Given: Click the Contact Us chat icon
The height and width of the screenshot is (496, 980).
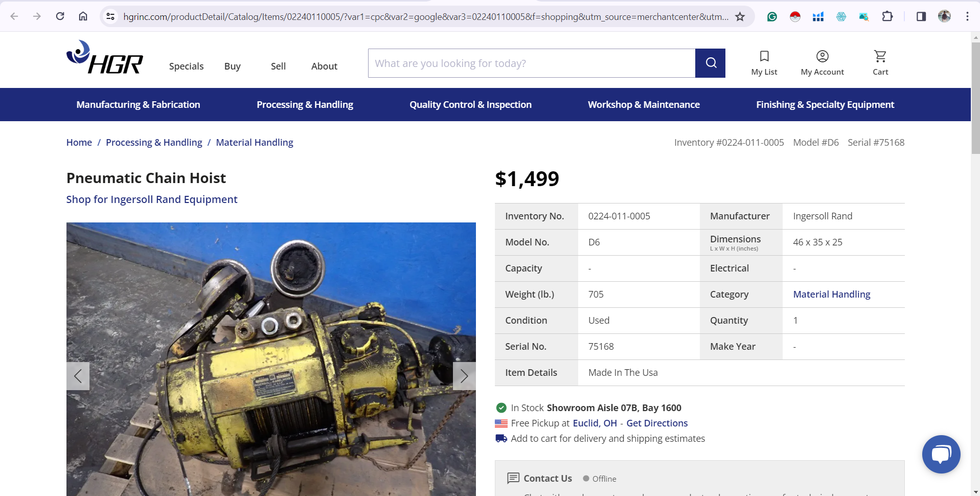Looking at the screenshot, I should [x=513, y=478].
